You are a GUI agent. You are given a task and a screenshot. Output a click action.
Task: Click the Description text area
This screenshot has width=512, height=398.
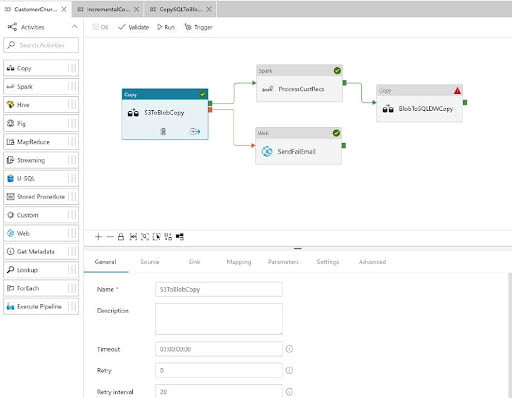[x=219, y=319]
